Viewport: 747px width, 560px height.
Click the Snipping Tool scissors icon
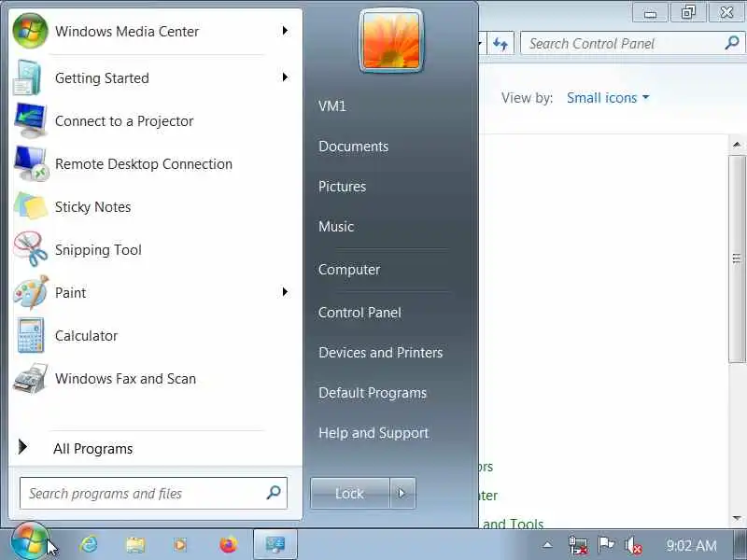31,249
